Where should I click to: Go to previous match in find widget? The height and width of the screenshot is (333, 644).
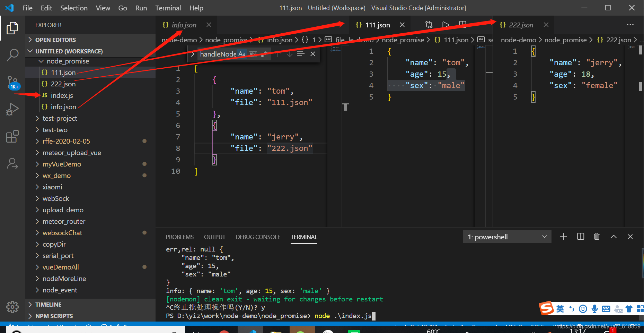[x=278, y=54]
